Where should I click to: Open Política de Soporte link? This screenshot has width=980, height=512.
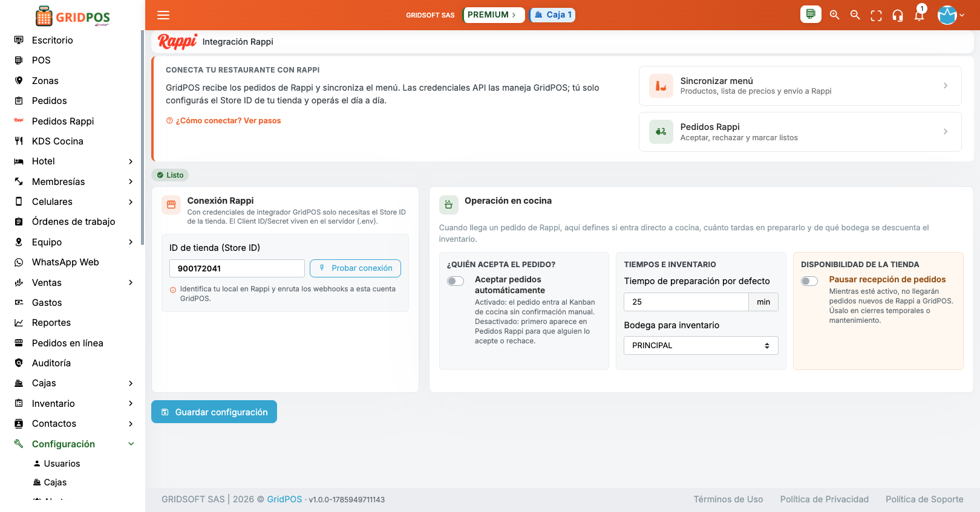pos(924,499)
